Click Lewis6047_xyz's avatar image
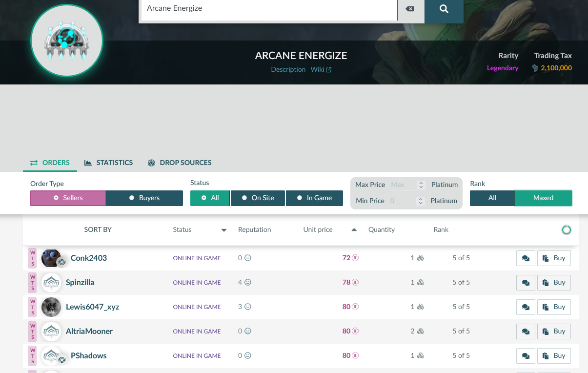The image size is (588, 373). 51,307
